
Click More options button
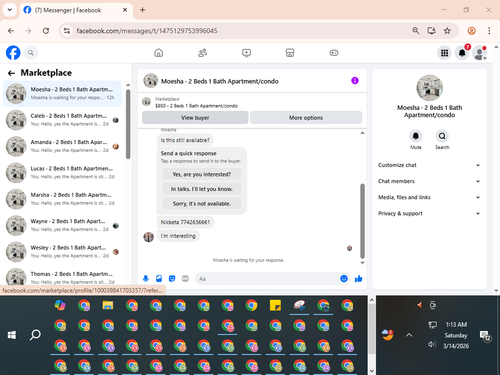point(306,118)
